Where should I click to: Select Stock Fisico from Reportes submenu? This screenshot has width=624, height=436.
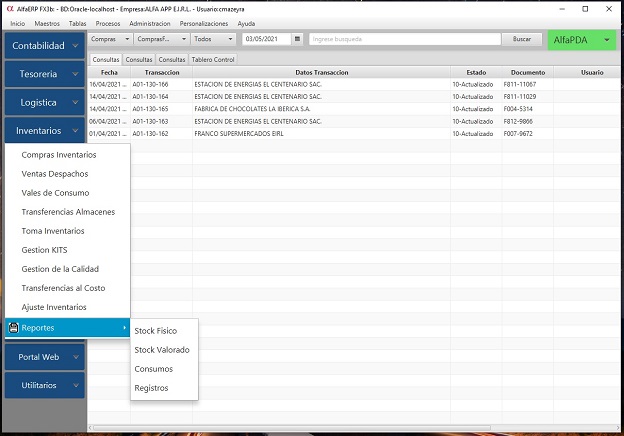[x=155, y=331]
